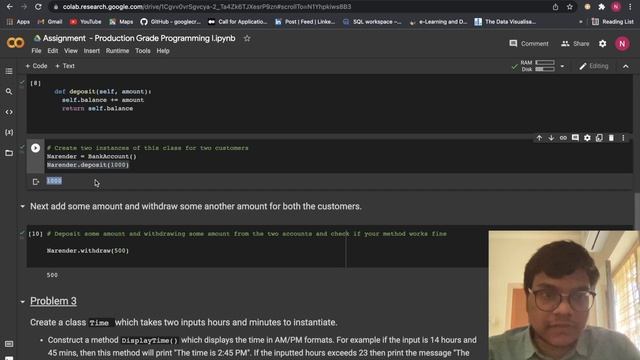This screenshot has width=640, height=360.
Task: Click the Narender = BankAccount() line
Action: (91, 156)
